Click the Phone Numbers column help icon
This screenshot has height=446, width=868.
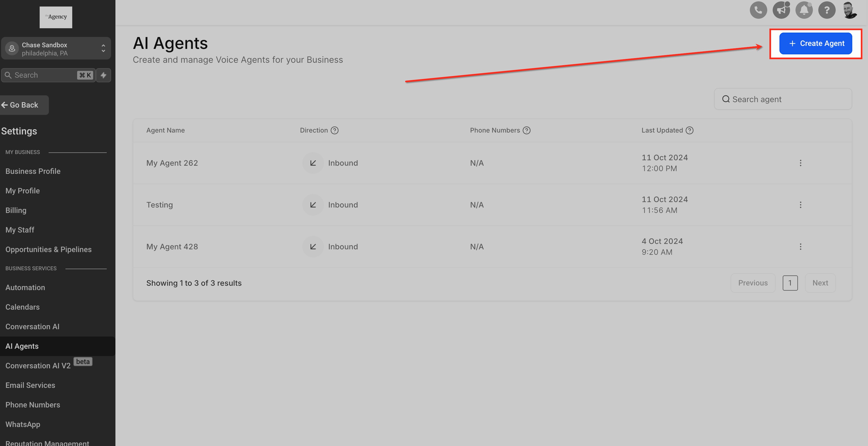[x=526, y=130]
